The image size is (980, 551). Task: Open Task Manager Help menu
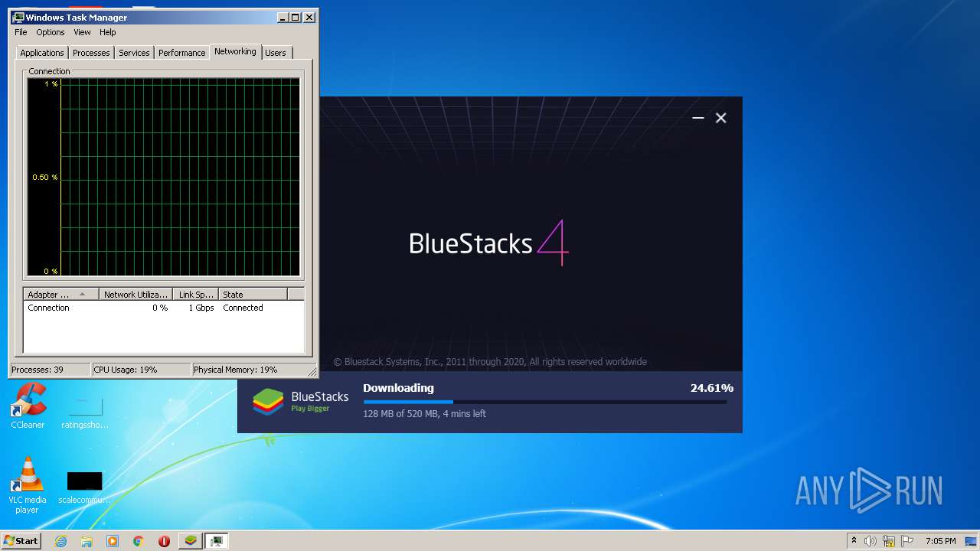[x=108, y=32]
